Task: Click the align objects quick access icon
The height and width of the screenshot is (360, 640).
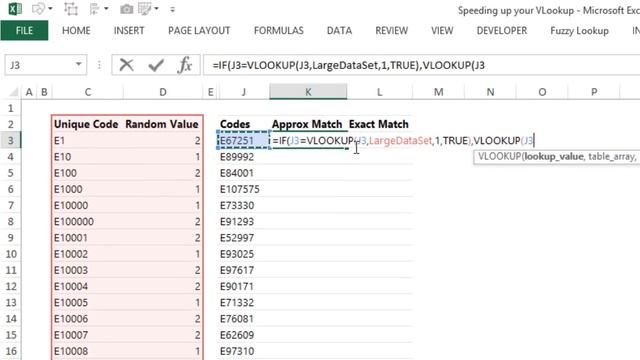Action: point(95,9)
